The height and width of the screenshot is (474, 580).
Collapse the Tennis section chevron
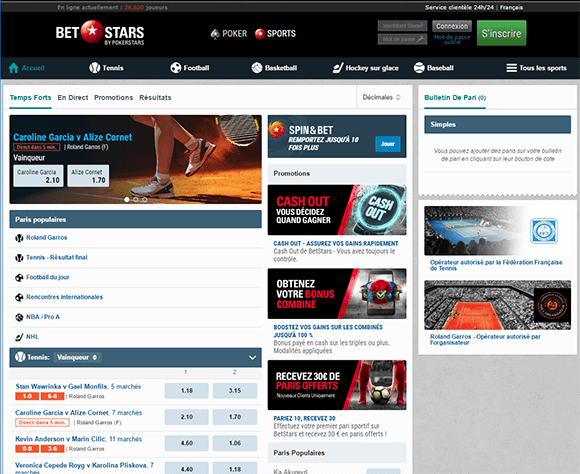click(253, 357)
